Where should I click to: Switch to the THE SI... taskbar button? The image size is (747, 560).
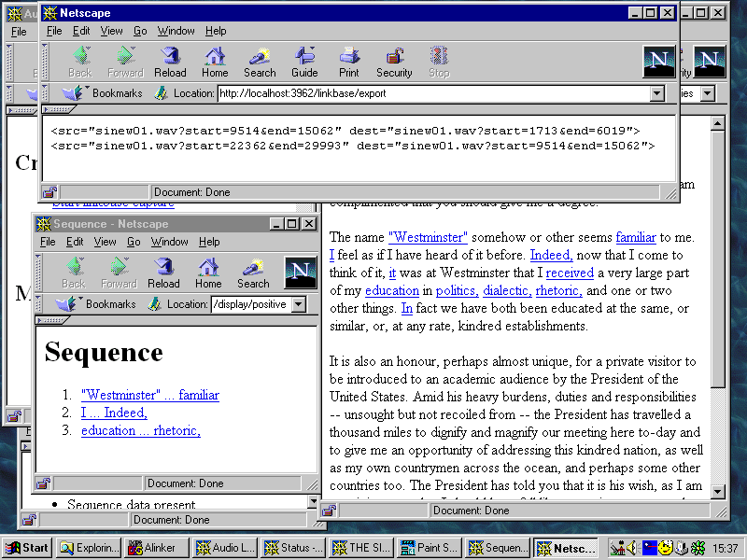coord(361,548)
